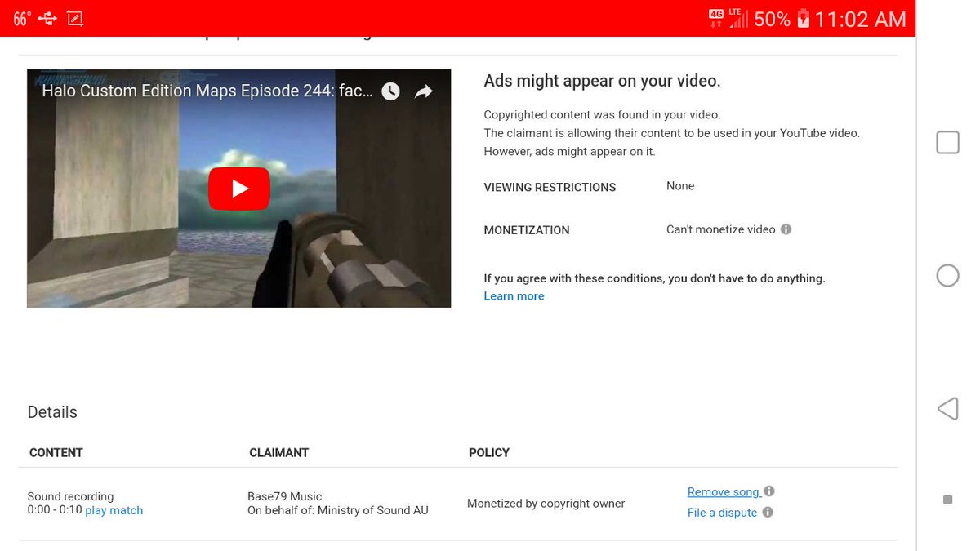Click the Base79 Music claimant text
Image resolution: width=980 pixels, height=551 pixels.
(285, 496)
